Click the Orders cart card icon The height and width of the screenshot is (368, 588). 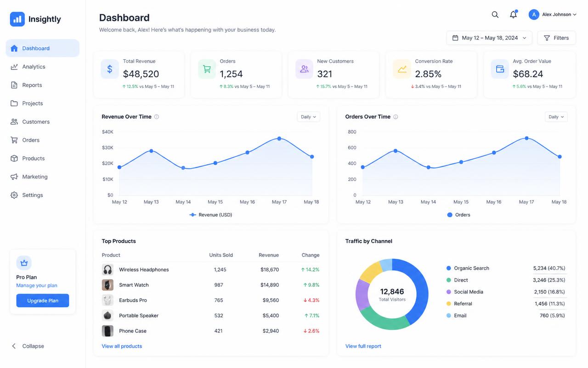tap(207, 69)
